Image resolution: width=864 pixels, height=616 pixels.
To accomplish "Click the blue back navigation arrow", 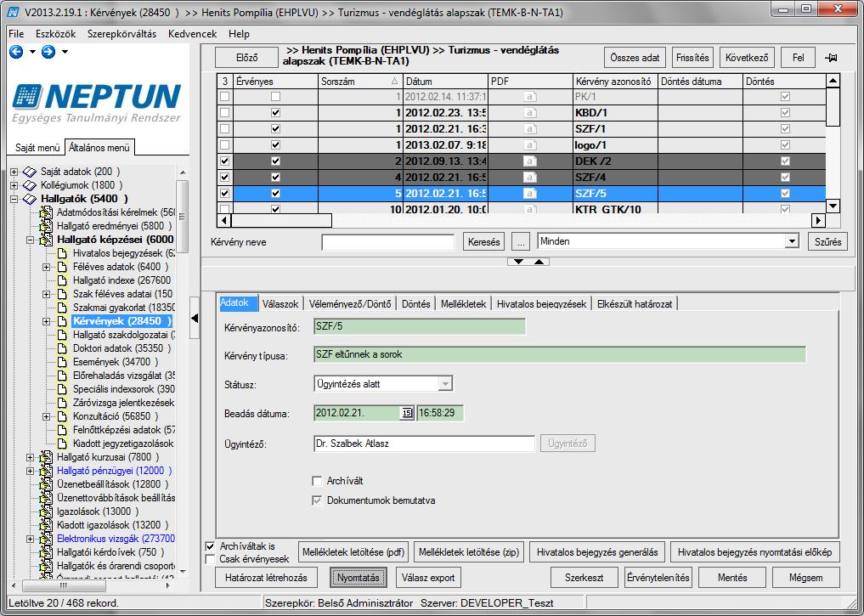I will point(16,52).
